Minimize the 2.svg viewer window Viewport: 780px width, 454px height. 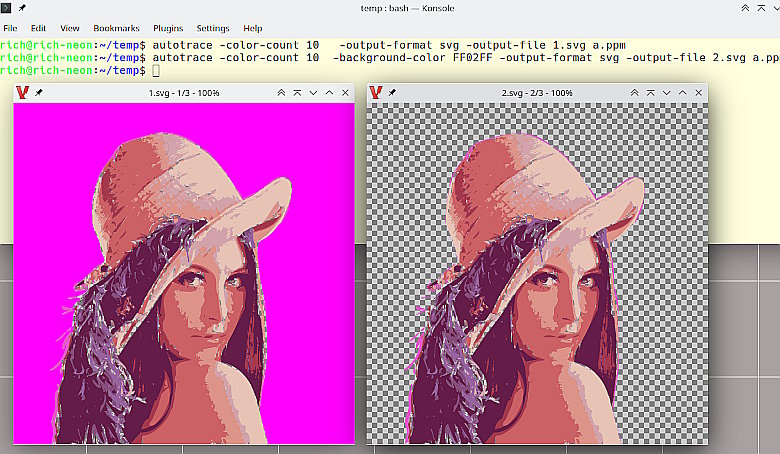click(x=666, y=92)
